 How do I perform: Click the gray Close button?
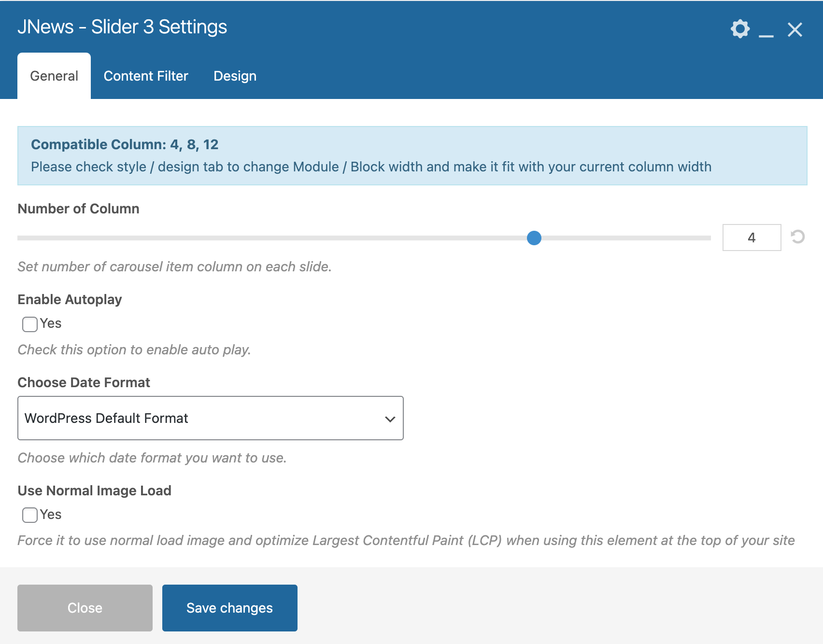pyautogui.click(x=85, y=608)
